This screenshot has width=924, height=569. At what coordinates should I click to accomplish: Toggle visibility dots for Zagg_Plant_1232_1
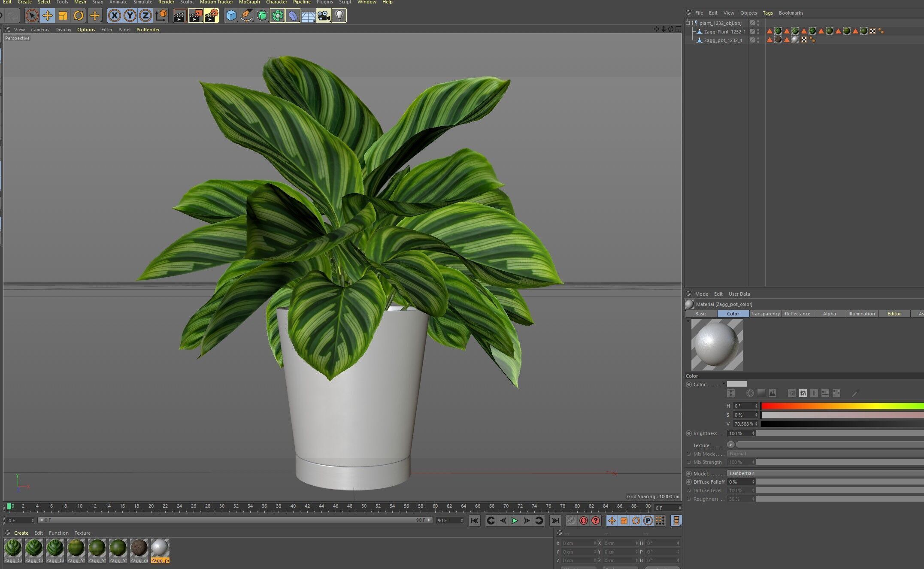[758, 32]
